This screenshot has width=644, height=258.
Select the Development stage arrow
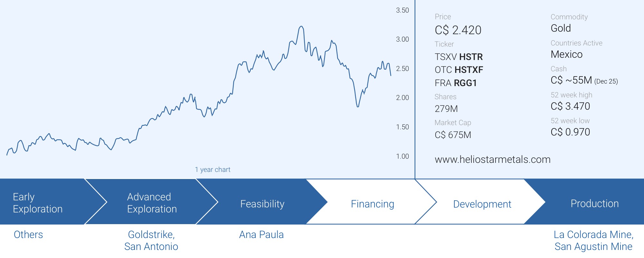pos(482,204)
